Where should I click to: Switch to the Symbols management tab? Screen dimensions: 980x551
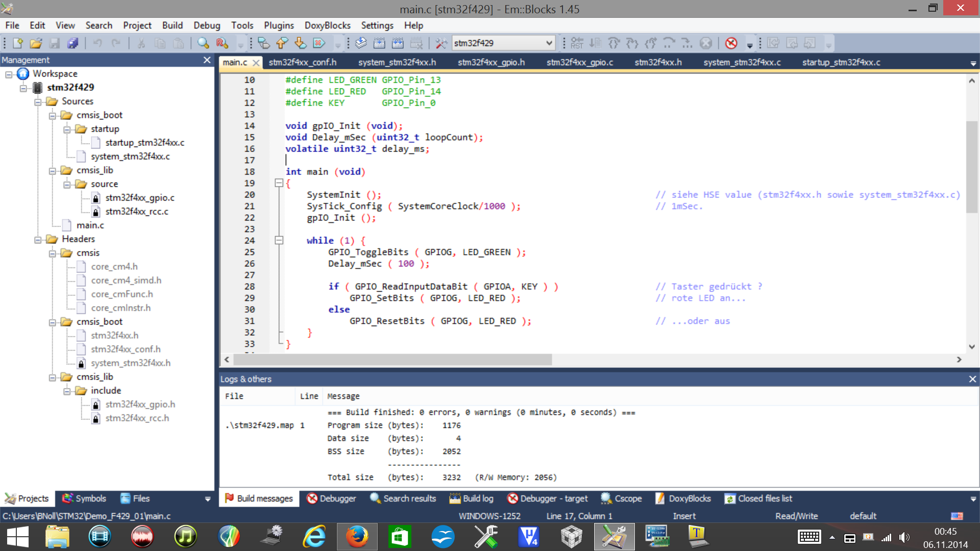(x=84, y=498)
